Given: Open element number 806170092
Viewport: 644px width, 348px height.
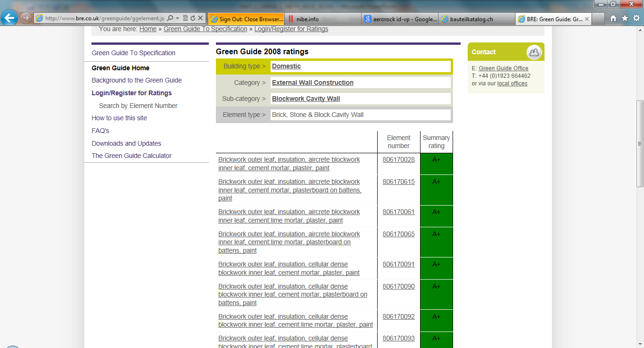Looking at the screenshot, I should click(x=399, y=316).
